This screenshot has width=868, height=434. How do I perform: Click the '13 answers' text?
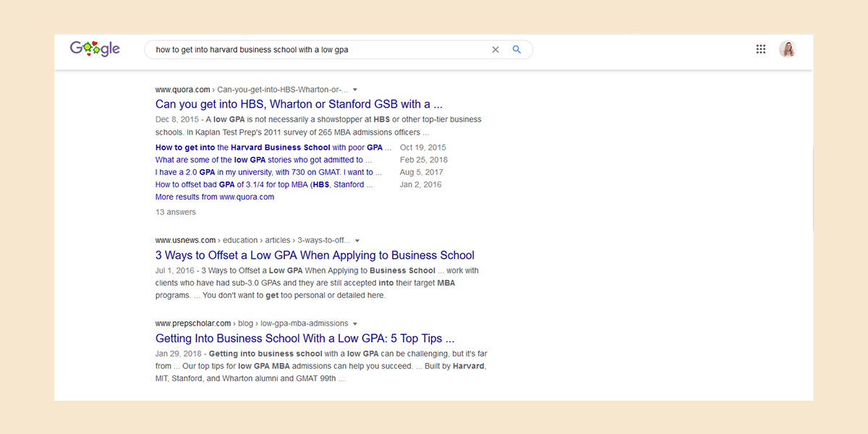pyautogui.click(x=176, y=212)
